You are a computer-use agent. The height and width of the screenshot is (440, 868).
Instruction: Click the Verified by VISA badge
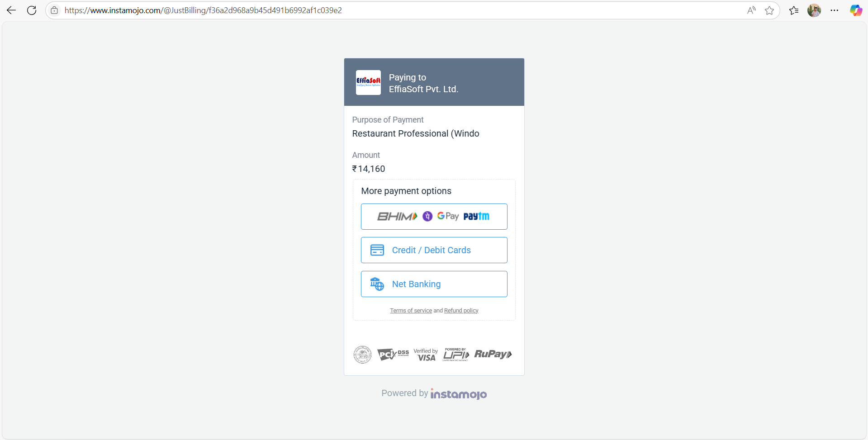coord(426,355)
